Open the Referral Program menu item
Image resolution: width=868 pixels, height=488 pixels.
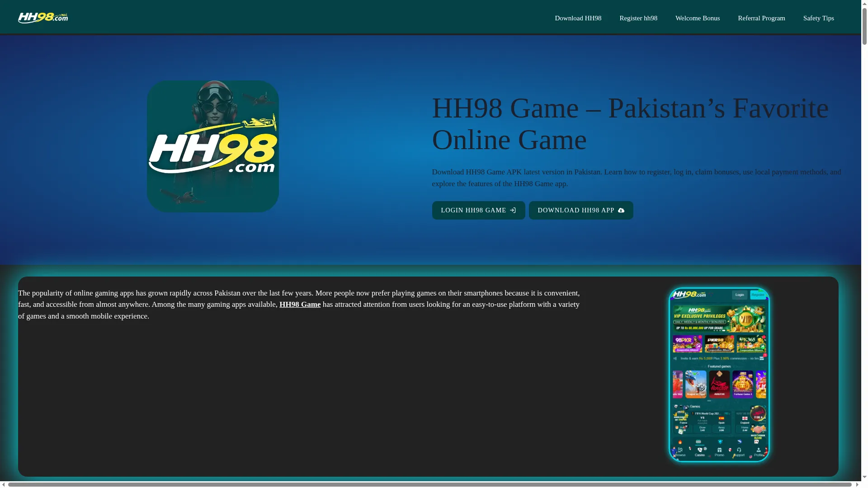point(761,18)
